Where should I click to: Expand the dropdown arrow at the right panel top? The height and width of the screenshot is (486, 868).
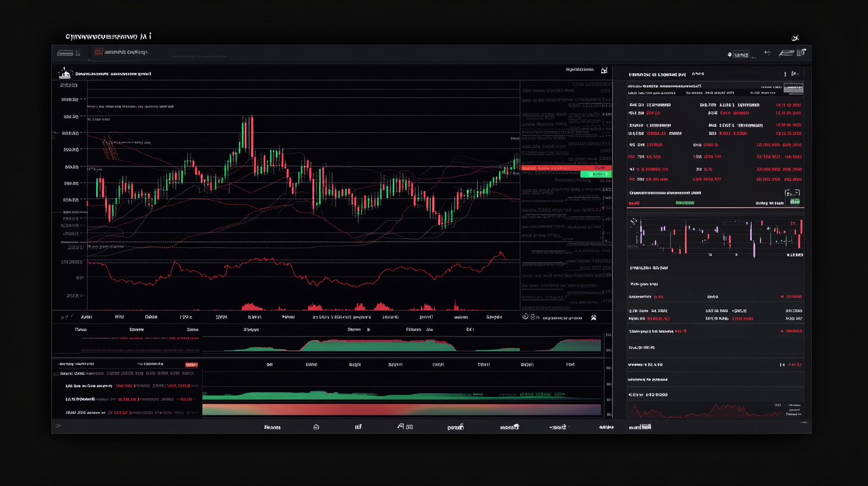(x=801, y=74)
